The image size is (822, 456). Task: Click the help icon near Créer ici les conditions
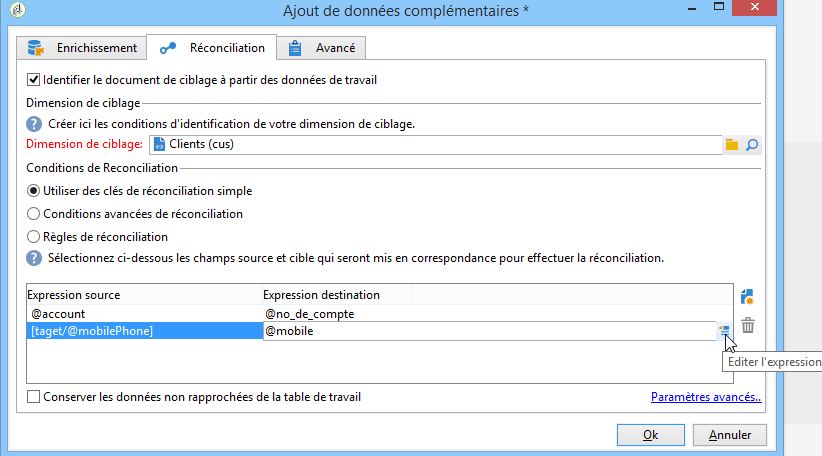coord(34,124)
